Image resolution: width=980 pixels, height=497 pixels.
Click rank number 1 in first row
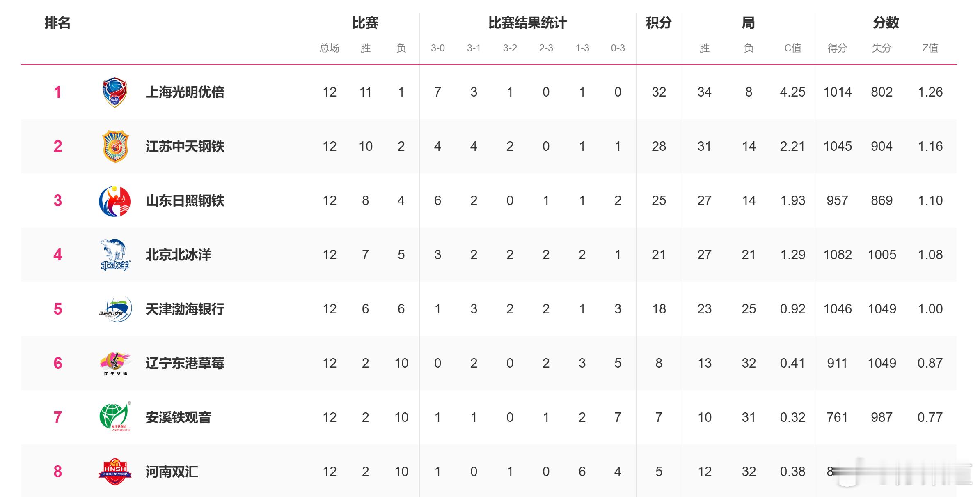point(57,92)
